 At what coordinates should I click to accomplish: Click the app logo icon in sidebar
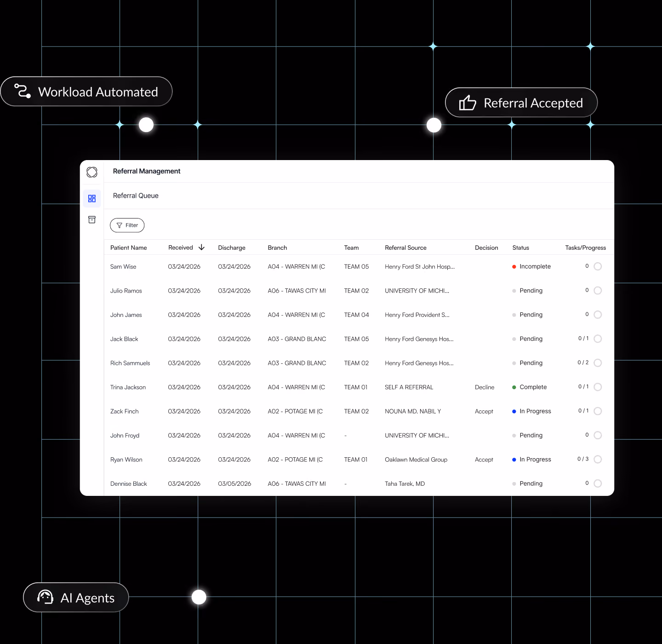click(x=92, y=172)
